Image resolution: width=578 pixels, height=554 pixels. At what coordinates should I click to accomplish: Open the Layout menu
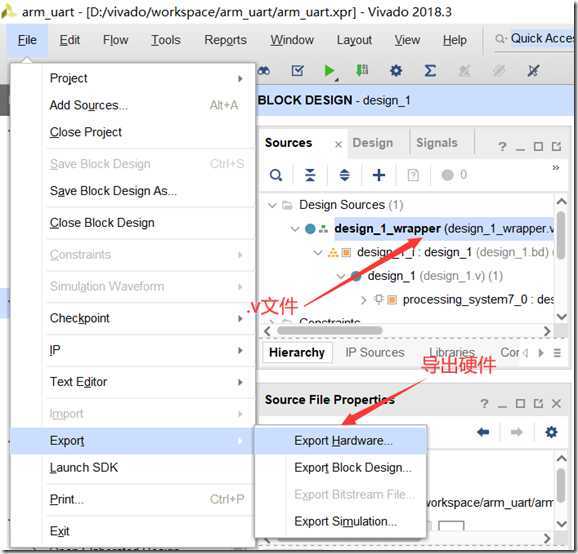[x=354, y=40]
